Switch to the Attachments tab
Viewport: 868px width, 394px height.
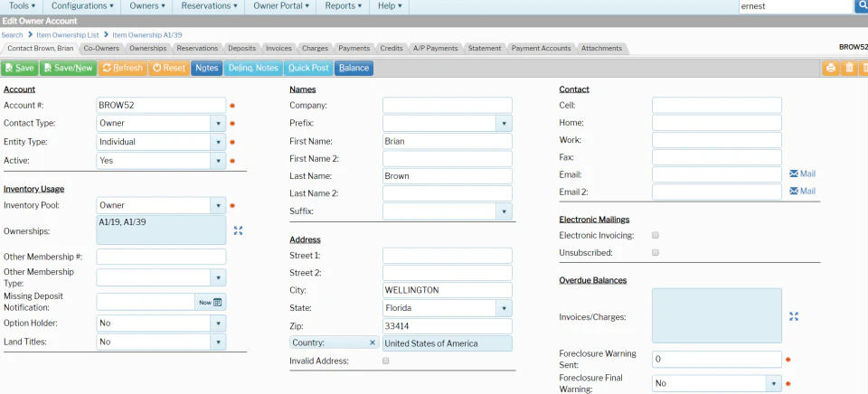click(602, 48)
